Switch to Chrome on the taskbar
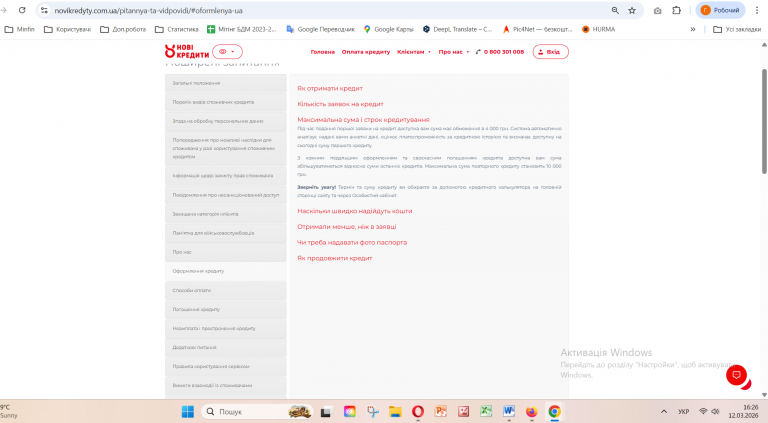Viewport: 768px width, 423px height. point(554,412)
